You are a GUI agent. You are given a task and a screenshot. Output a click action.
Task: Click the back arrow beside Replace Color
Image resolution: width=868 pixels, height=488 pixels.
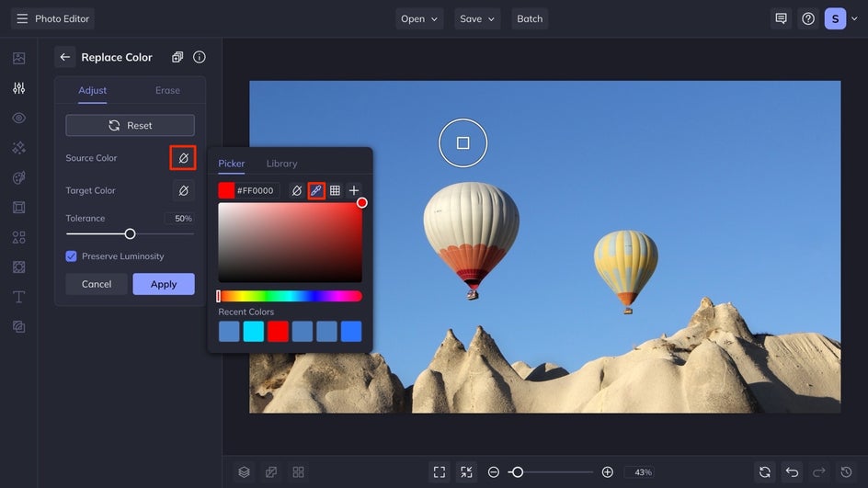pyautogui.click(x=65, y=57)
